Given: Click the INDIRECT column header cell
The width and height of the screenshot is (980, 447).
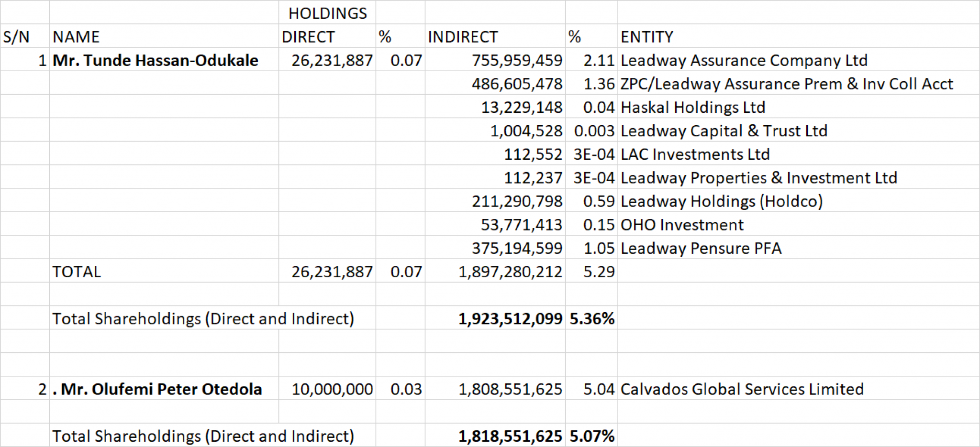Looking at the screenshot, I should pyautogui.click(x=463, y=37).
